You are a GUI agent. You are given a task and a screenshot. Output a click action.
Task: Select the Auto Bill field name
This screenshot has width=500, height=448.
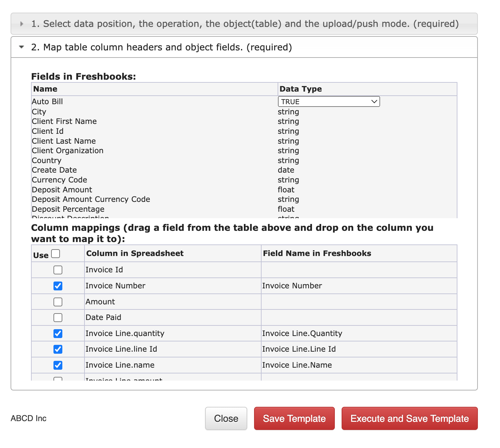47,101
